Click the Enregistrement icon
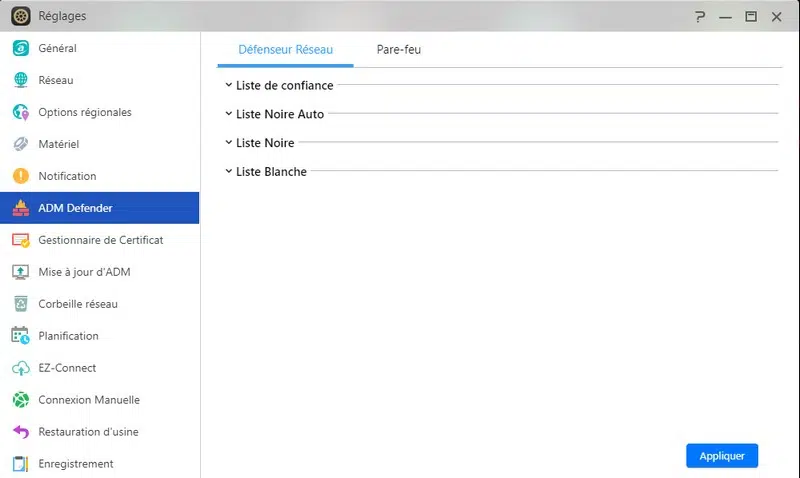 point(20,464)
